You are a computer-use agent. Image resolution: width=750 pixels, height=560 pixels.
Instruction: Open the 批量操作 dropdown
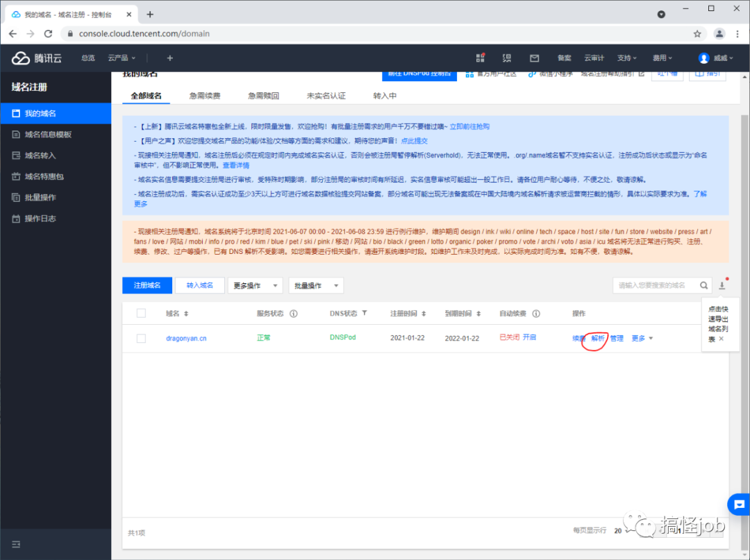[316, 285]
